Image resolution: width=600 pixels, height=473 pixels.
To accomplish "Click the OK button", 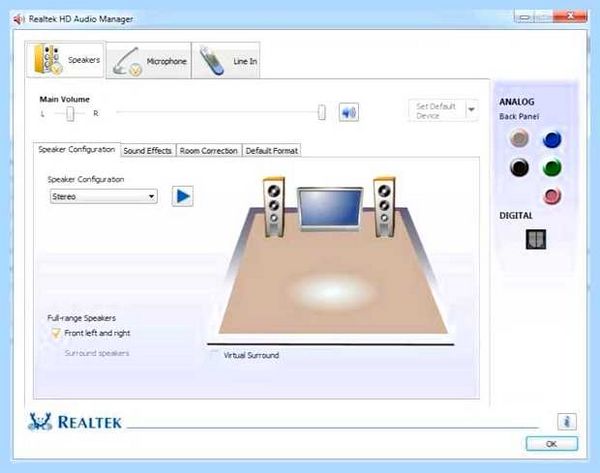I will [x=552, y=444].
